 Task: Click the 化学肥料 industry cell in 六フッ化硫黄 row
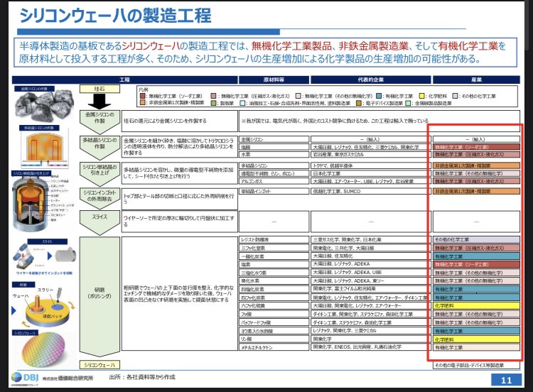click(476, 306)
